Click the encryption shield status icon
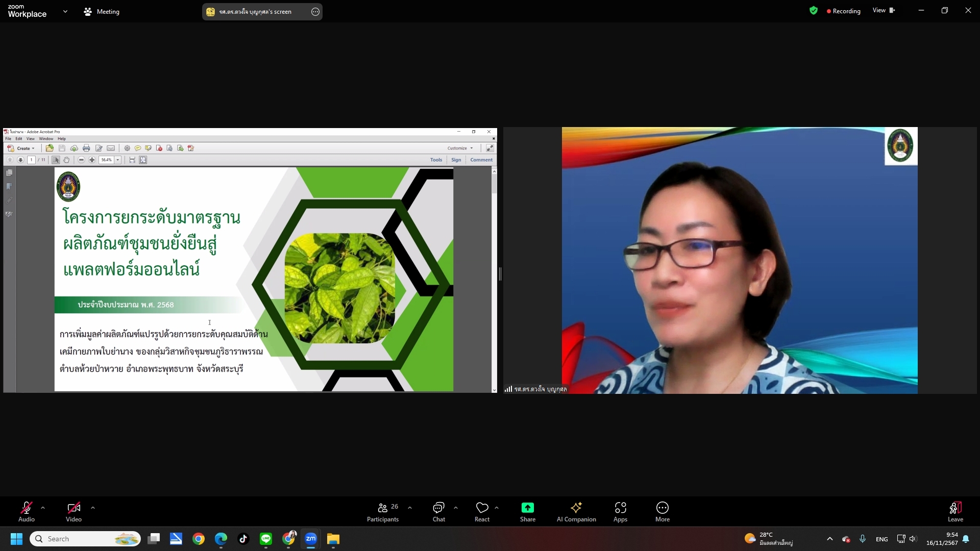This screenshot has height=551, width=980. [x=814, y=11]
